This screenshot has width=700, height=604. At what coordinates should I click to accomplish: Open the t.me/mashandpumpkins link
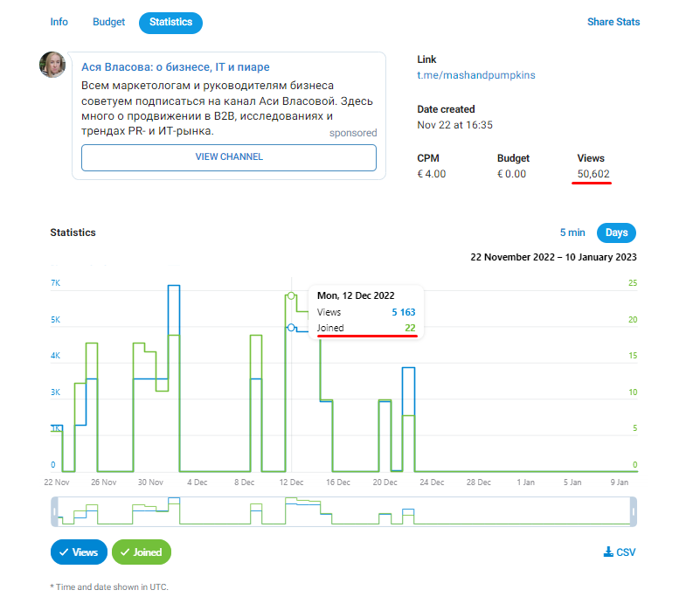[x=475, y=75]
